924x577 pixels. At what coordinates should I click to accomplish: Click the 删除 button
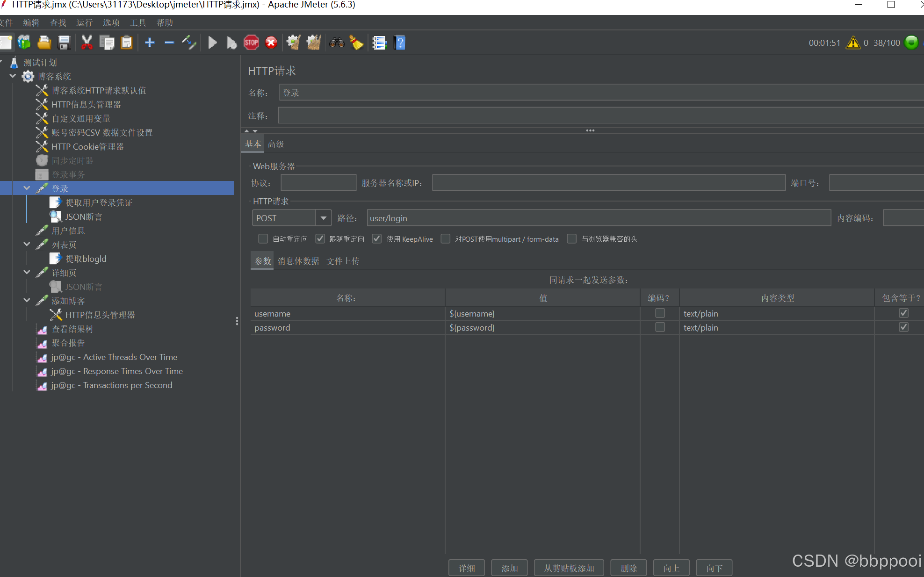[x=628, y=568]
